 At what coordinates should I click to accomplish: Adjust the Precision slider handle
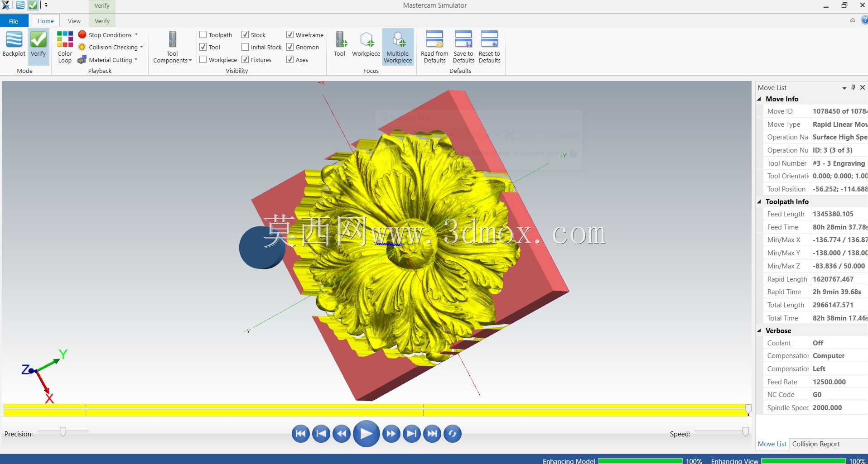coord(63,431)
